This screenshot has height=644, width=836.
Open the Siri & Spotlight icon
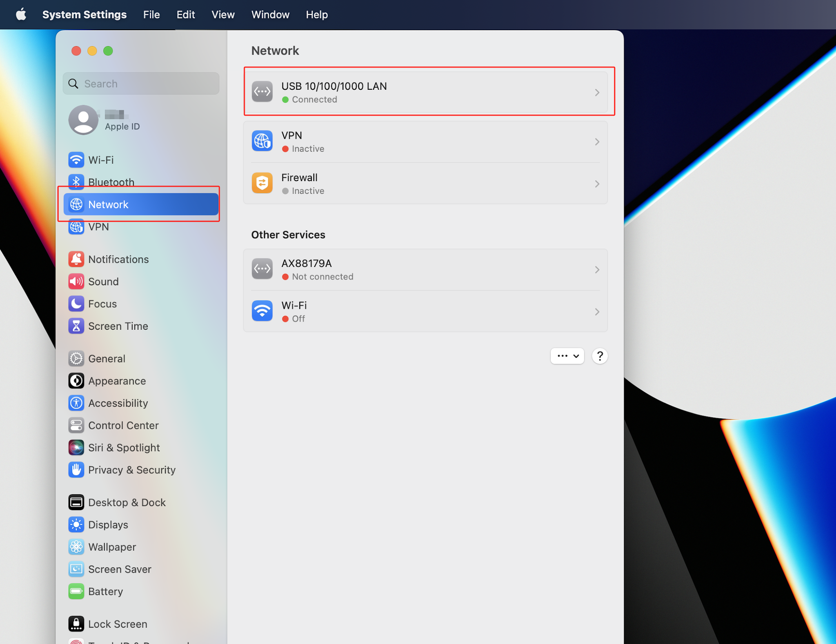[x=76, y=448]
